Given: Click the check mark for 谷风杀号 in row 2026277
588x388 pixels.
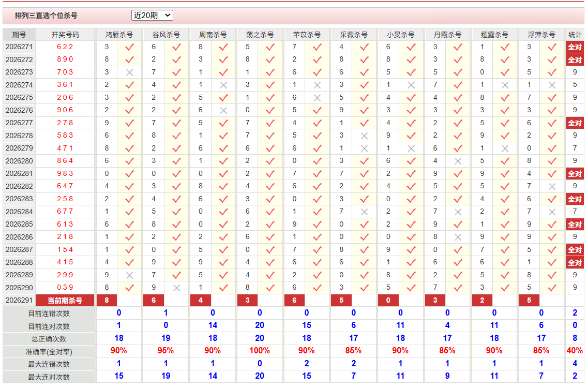Looking at the screenshot, I should click(177, 123).
